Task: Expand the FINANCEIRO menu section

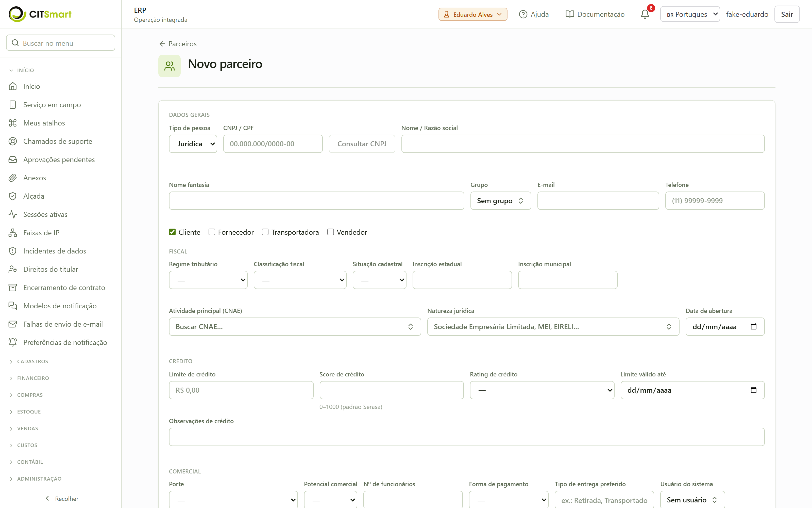Action: (33, 378)
